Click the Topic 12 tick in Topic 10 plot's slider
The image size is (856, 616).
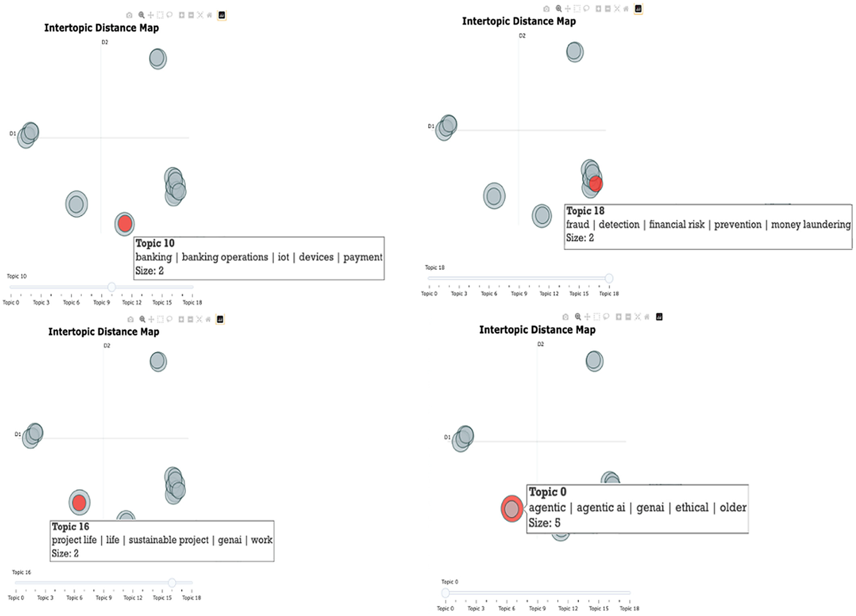coord(132,302)
